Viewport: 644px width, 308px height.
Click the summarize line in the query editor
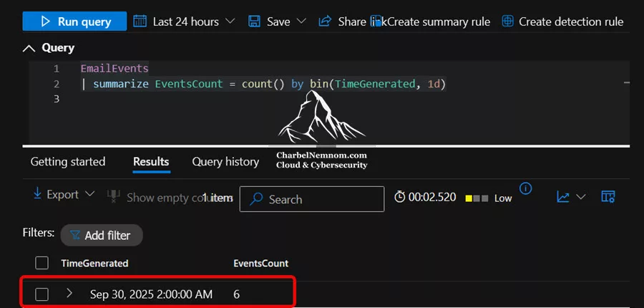(x=263, y=85)
